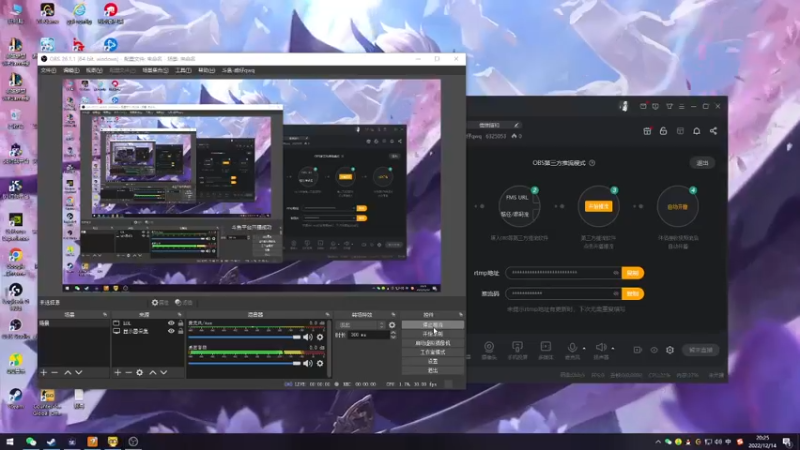
Task: Open phone screen-cast icon in Douyu bottom bar
Action: [517, 347]
